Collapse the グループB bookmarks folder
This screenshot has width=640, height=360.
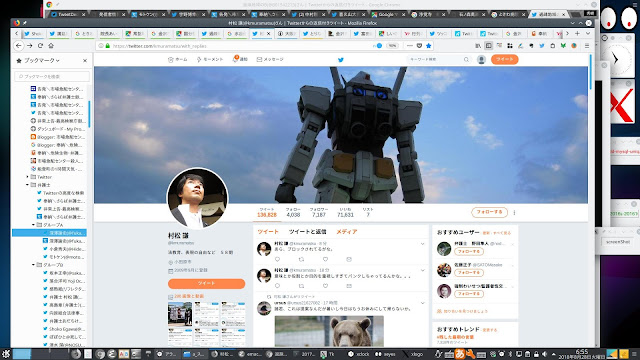pos(33,265)
